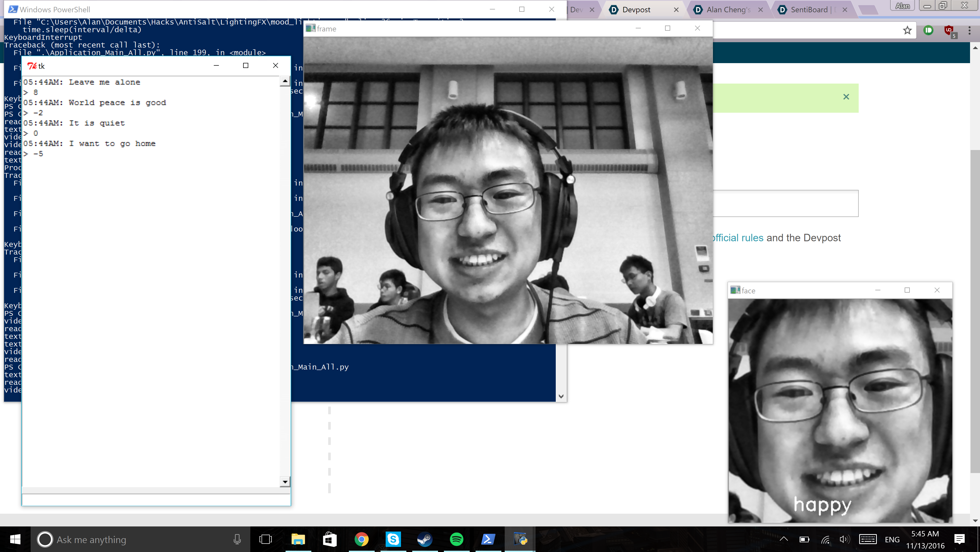Click the PowerShell scrollbar down arrow
980x552 pixels.
click(x=561, y=396)
